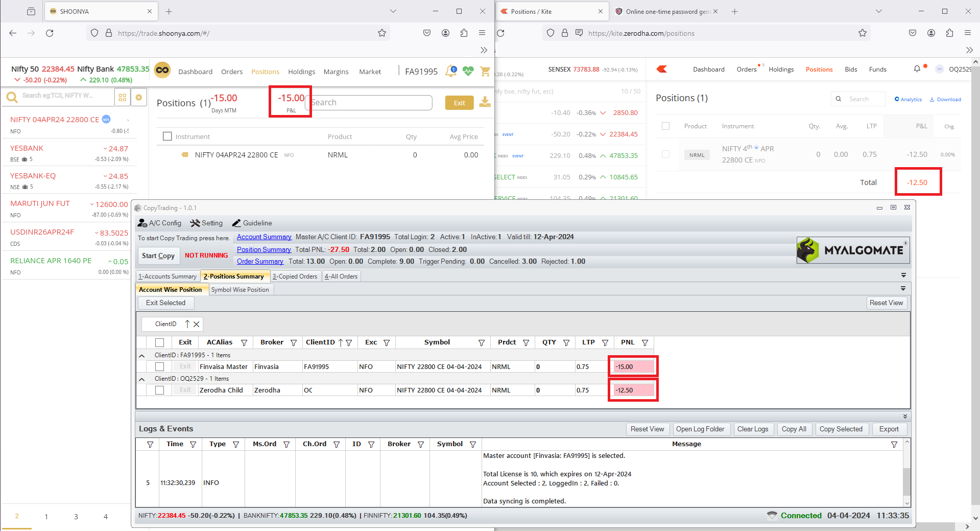Expand Shoonya browser tab list chevron
Screen dimensions: 980x531
coord(393,11)
